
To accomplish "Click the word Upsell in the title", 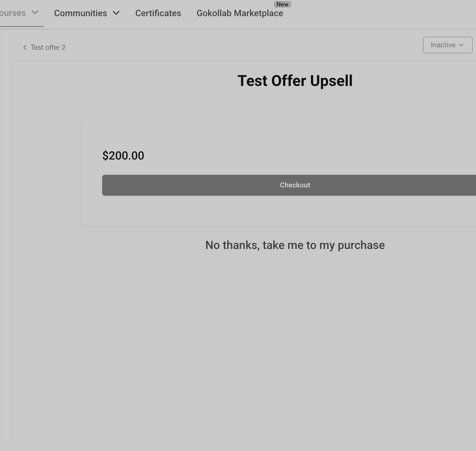I will click(x=331, y=81).
